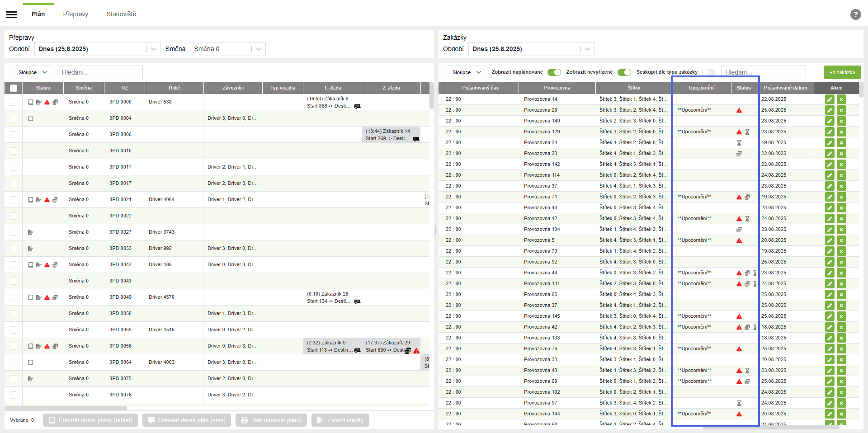Open the hamburger main menu

pyautogui.click(x=11, y=14)
